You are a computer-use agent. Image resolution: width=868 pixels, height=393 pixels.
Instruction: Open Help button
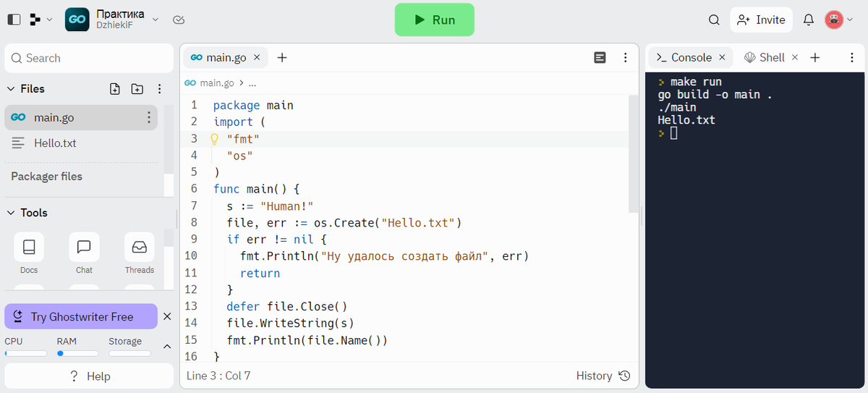pyautogui.click(x=89, y=376)
